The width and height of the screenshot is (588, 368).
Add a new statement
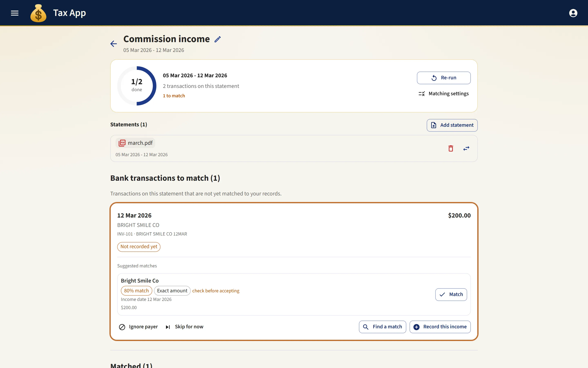(x=452, y=125)
